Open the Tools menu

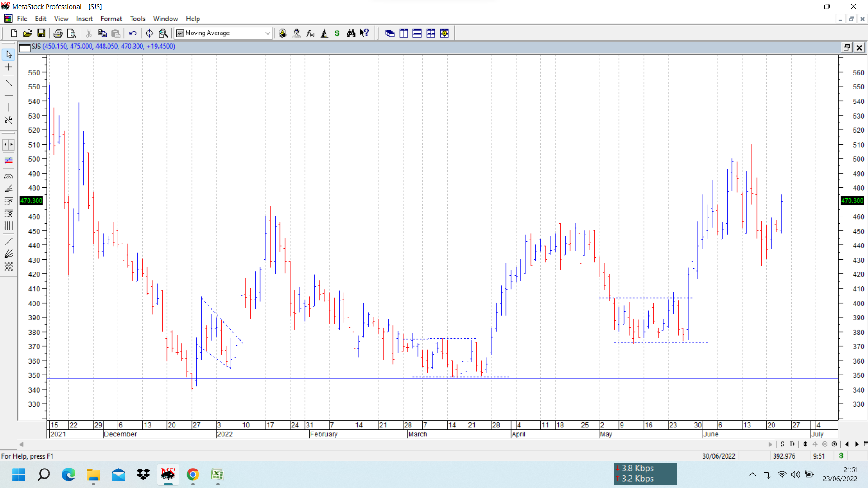[x=137, y=19]
